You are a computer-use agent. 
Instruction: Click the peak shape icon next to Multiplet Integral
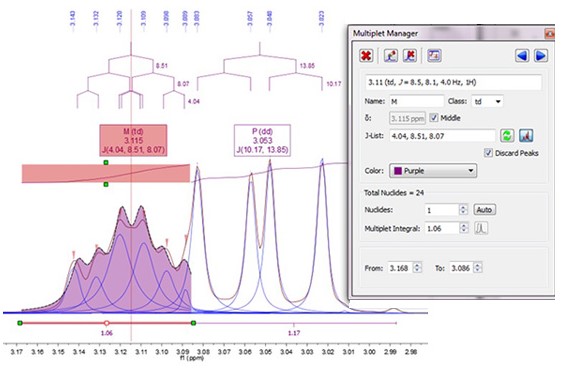(481, 228)
